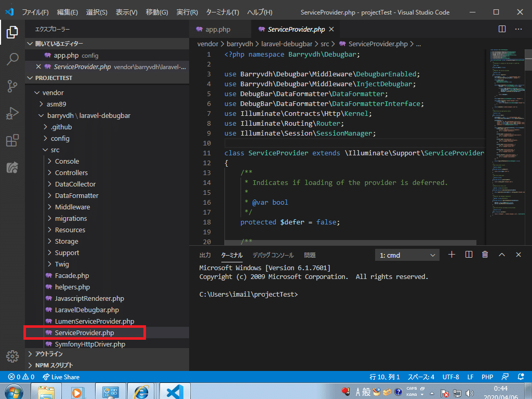Click errors and warnings count in status bar
Viewport: 532px width, 399px height.
tap(21, 377)
